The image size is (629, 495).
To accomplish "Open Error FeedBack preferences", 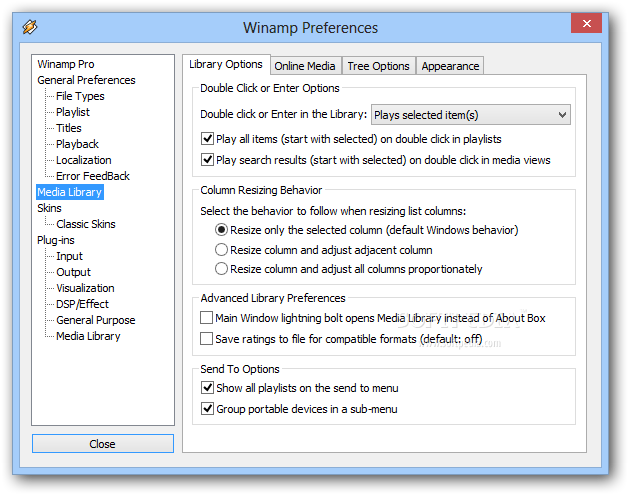I will (93, 176).
